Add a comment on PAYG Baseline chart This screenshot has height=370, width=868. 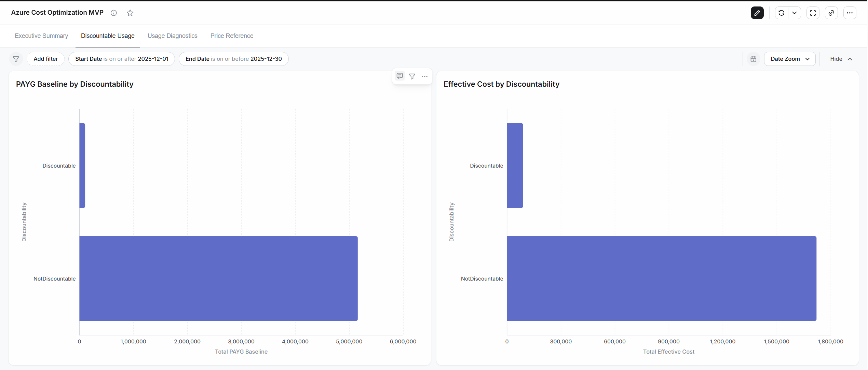pos(399,76)
